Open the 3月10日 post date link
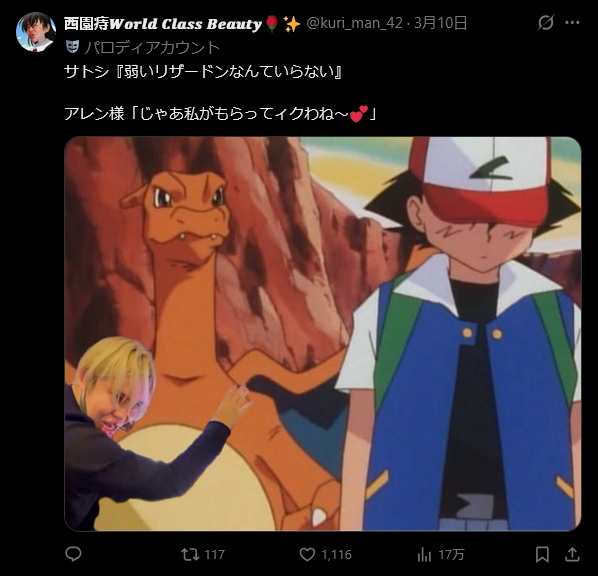 pos(440,23)
